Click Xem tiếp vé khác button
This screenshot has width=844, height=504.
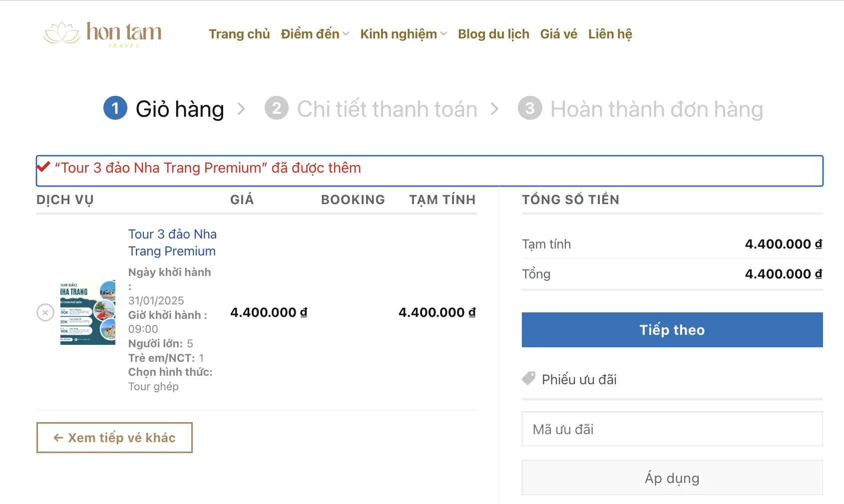point(114,438)
